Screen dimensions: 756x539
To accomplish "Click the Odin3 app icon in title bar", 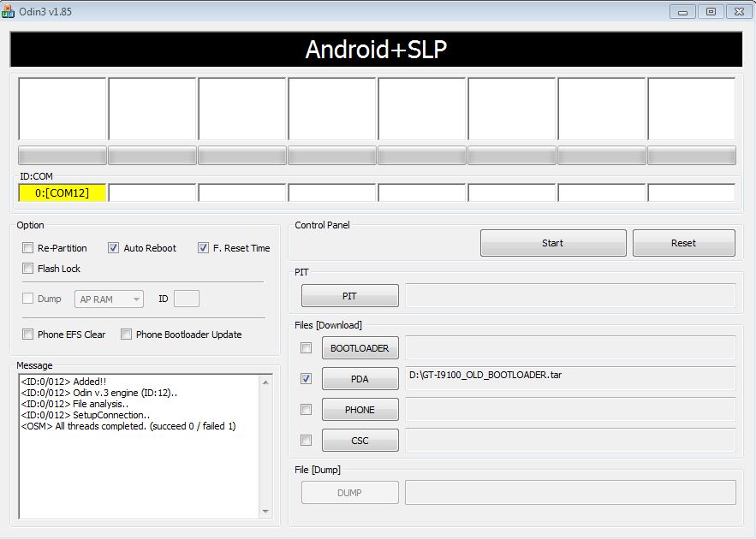I will pos(8,11).
